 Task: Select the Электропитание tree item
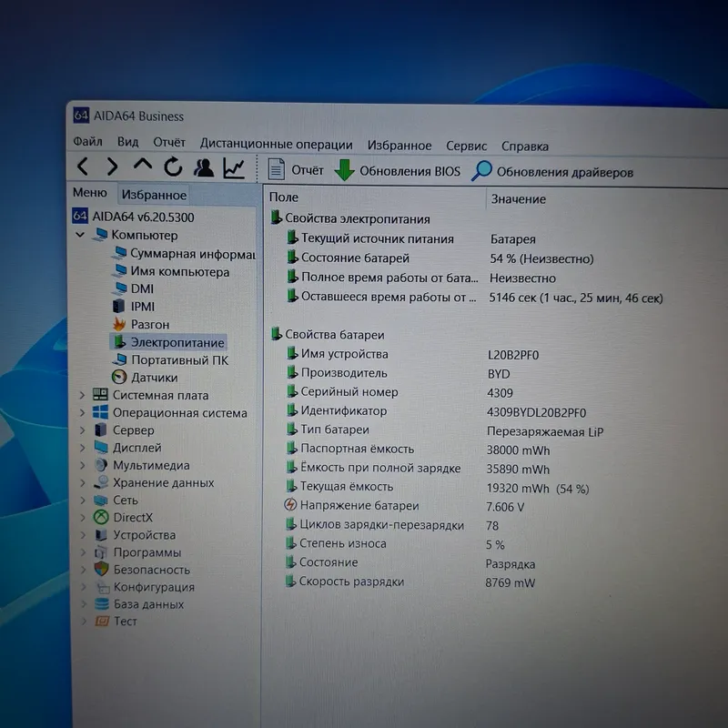(x=169, y=342)
